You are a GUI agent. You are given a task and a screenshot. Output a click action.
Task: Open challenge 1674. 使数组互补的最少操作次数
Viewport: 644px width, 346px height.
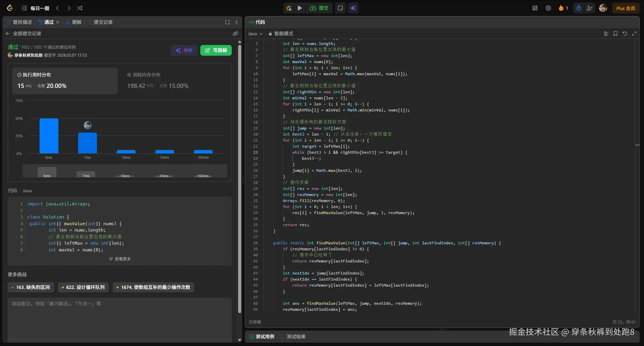[153, 287]
